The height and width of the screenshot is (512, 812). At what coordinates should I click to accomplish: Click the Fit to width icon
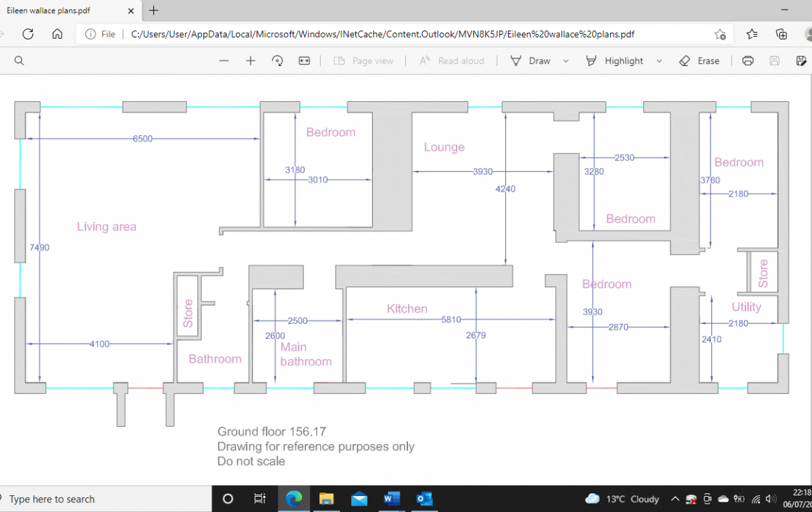[x=304, y=61]
